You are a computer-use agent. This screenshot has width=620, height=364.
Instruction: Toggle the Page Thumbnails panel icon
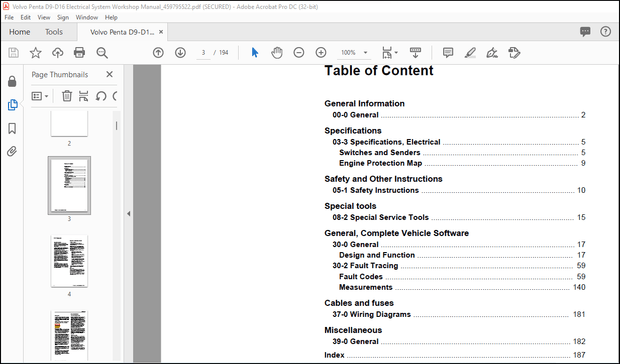click(12, 105)
